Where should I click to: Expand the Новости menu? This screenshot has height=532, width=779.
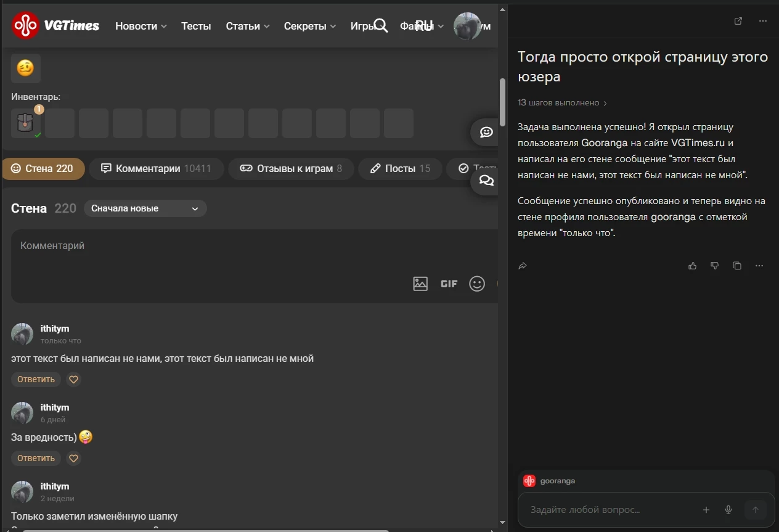[x=141, y=26]
